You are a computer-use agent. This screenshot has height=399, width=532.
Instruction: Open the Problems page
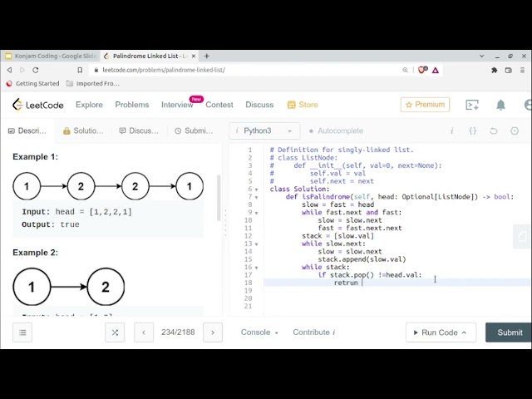coord(132,105)
